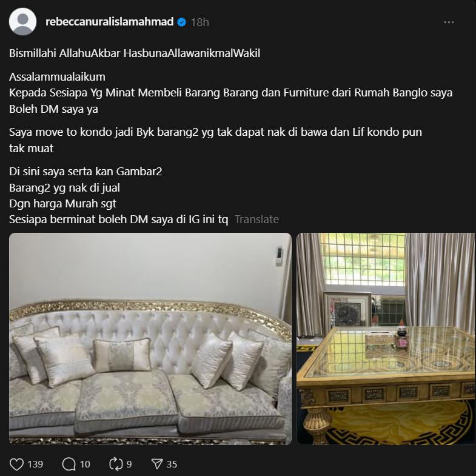The width and height of the screenshot is (476, 476).
Task: Open the default profile avatar
Action: point(23,22)
